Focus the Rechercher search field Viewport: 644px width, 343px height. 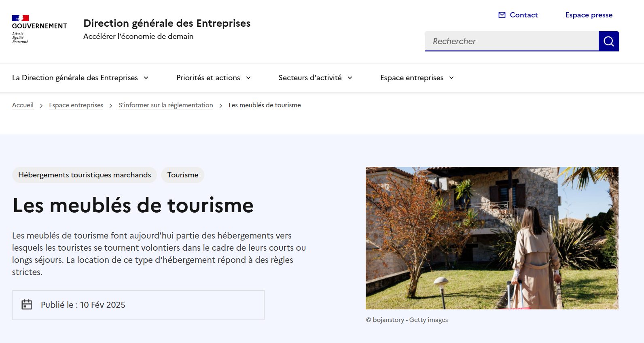(511, 41)
